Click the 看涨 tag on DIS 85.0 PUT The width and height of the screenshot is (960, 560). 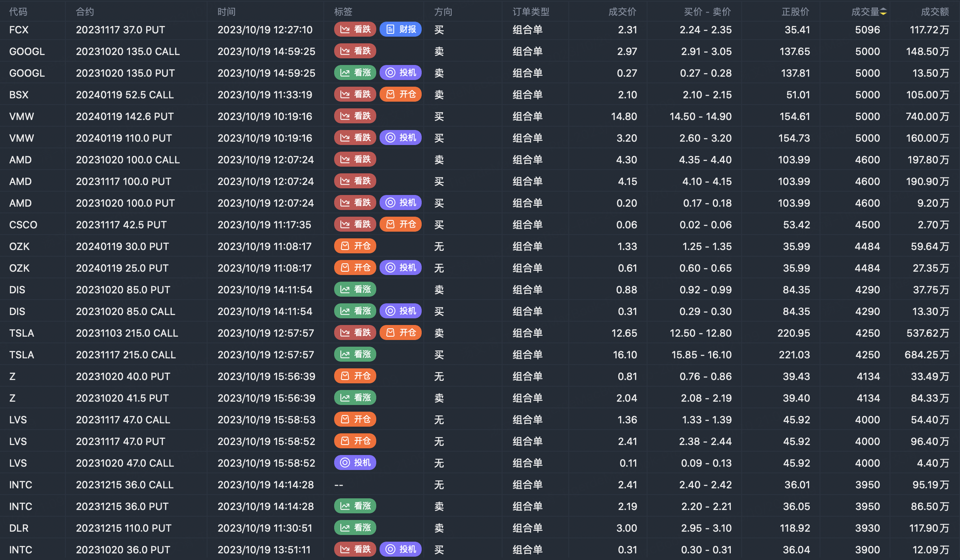click(355, 290)
